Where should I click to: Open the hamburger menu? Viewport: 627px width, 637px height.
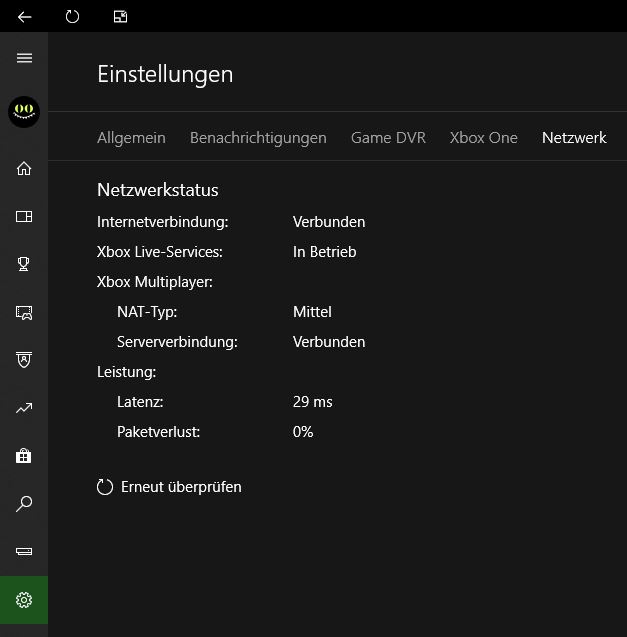point(24,58)
